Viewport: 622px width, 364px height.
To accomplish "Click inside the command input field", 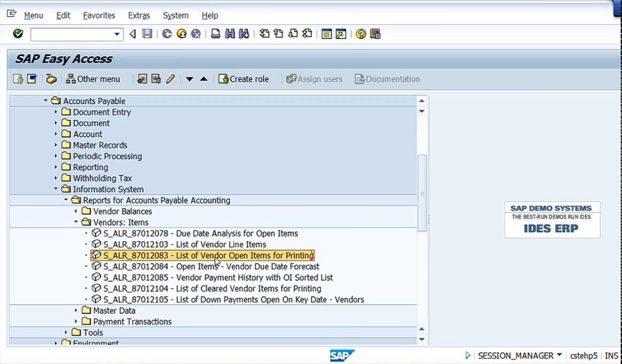I will click(72, 34).
